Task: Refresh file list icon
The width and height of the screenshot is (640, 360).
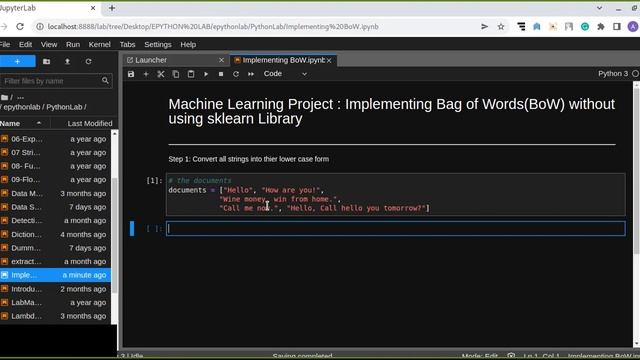Action: coord(89,61)
